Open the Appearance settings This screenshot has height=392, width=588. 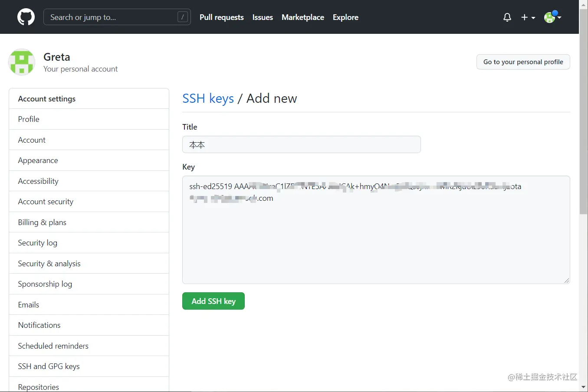[89, 160]
